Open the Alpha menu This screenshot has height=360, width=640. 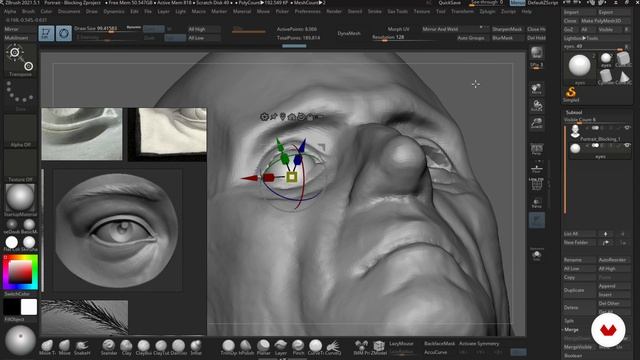tap(10, 12)
